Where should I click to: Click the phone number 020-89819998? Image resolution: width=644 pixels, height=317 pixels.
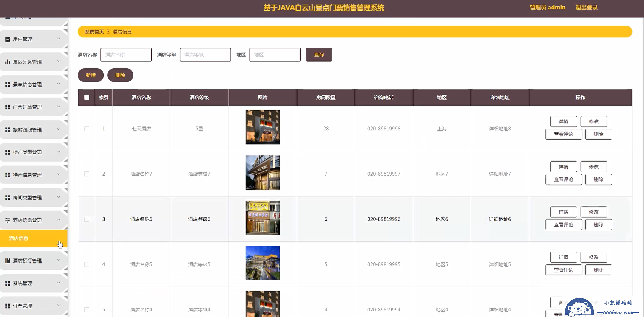tap(384, 129)
